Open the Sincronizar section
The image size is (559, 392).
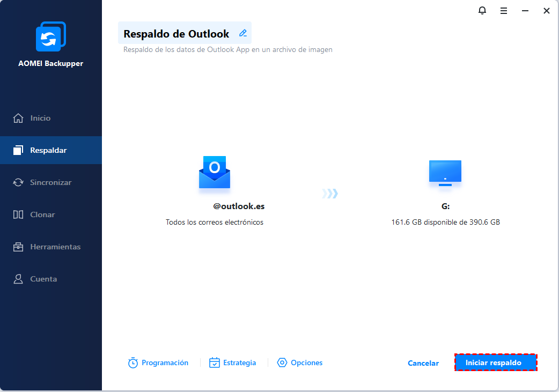point(50,182)
